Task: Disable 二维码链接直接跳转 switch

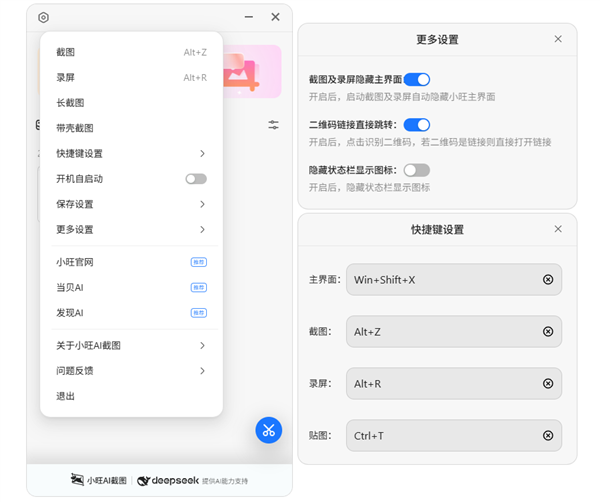Action: (417, 125)
